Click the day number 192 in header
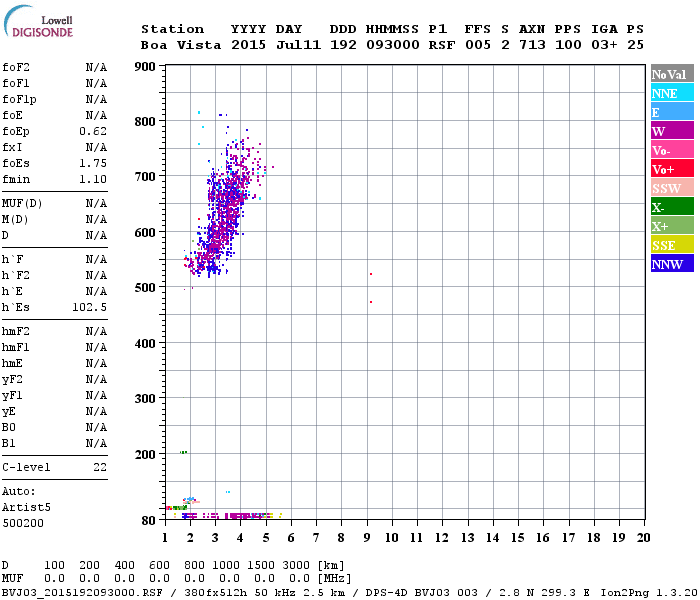This screenshot has width=700, height=600. (343, 45)
